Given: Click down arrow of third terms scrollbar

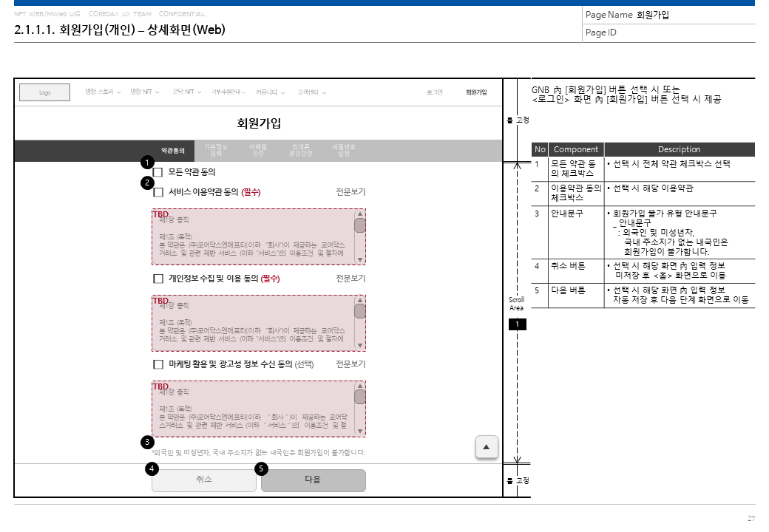Looking at the screenshot, I should tap(360, 431).
